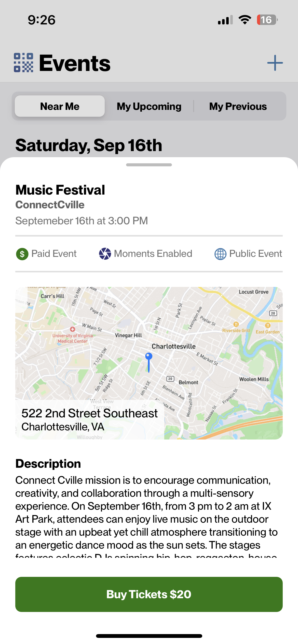298x644 pixels.
Task: Tap the battery indicator in status bar
Action: pos(267,20)
